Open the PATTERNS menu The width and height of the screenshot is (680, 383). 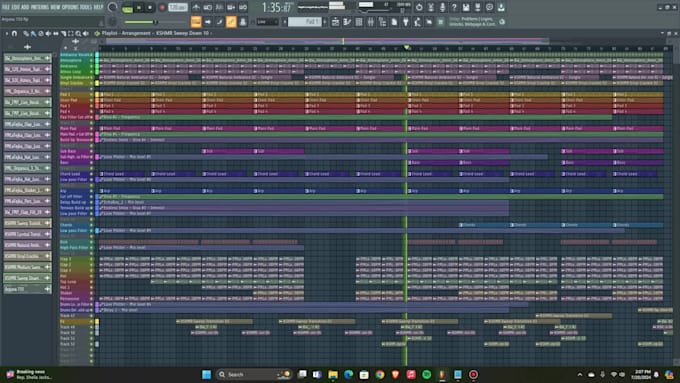40,7
